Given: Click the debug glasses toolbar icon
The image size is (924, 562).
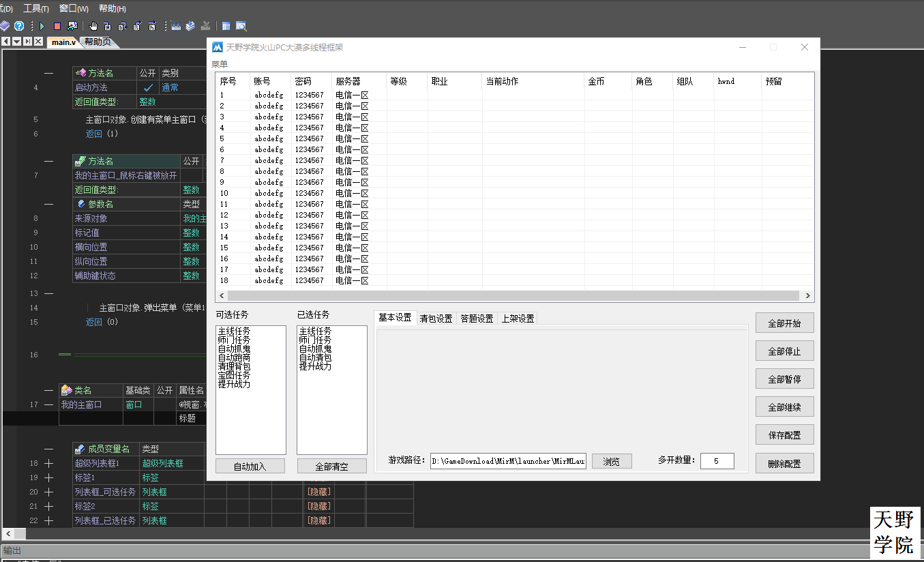Looking at the screenshot, I should 72,26.
